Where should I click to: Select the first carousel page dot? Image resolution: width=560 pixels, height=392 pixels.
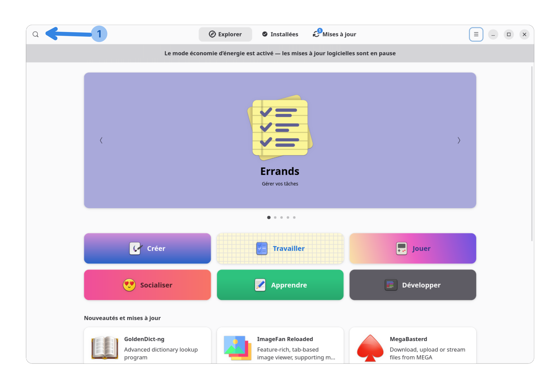(x=269, y=217)
